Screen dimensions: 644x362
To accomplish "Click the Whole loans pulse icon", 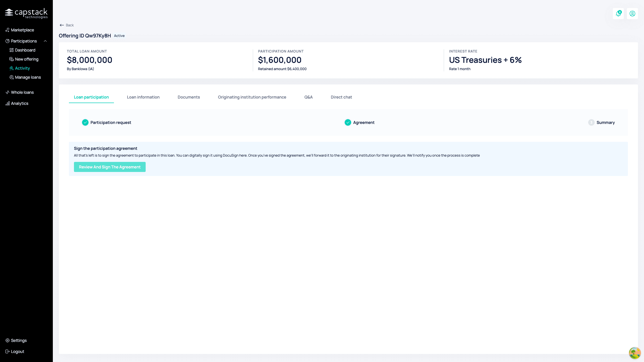I will (8, 92).
